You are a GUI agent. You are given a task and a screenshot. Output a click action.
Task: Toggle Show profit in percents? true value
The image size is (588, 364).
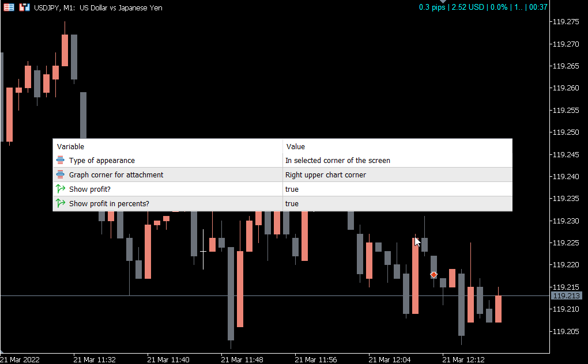click(292, 203)
